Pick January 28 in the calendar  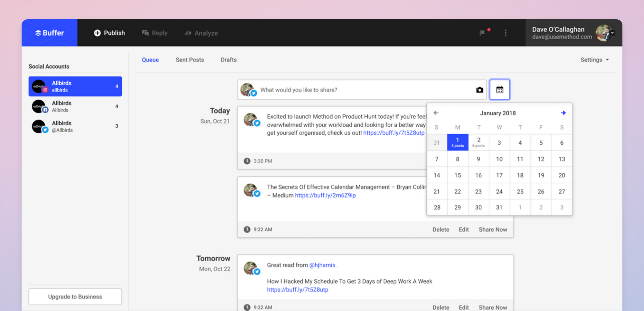[x=437, y=207]
